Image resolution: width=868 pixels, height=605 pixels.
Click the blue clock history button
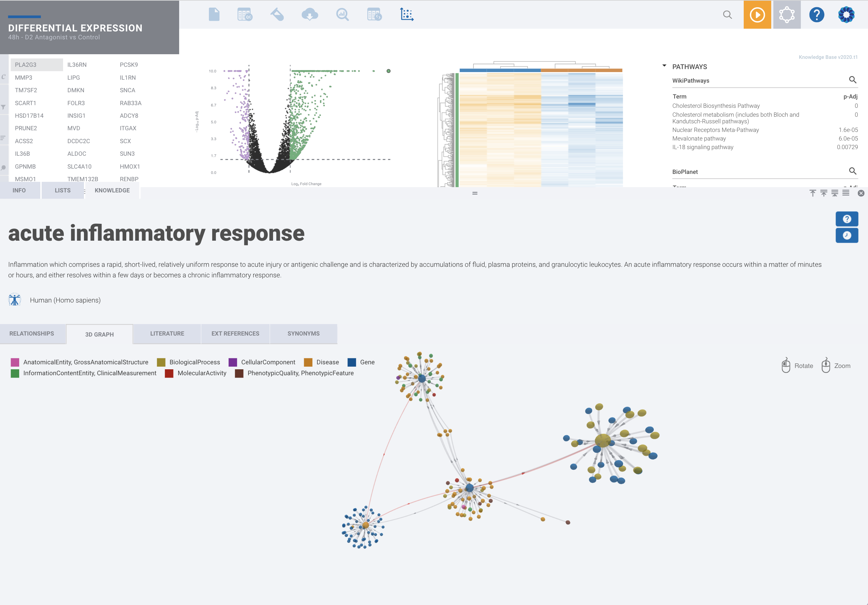click(x=847, y=235)
